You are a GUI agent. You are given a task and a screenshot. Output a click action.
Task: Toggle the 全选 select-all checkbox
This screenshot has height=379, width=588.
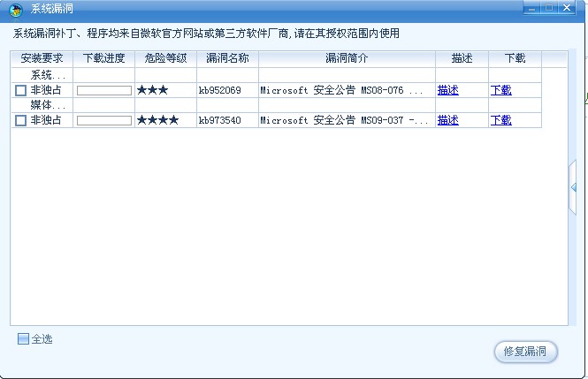click(x=23, y=339)
